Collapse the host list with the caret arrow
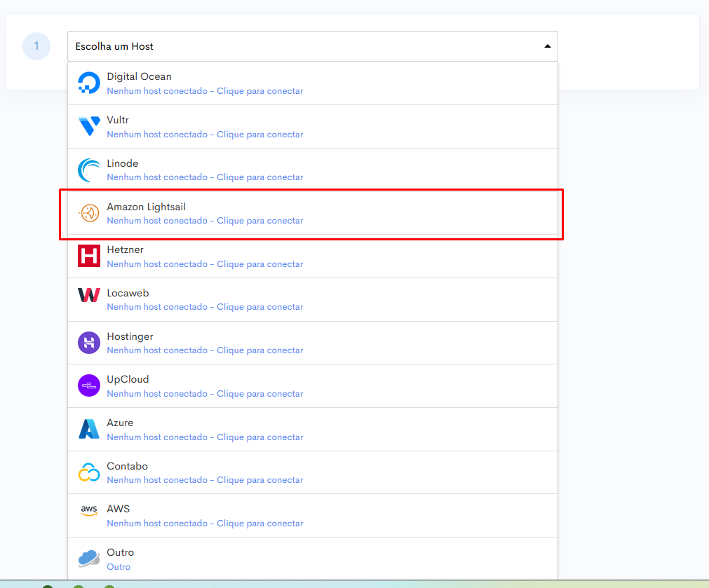This screenshot has height=588, width=709. click(x=547, y=46)
